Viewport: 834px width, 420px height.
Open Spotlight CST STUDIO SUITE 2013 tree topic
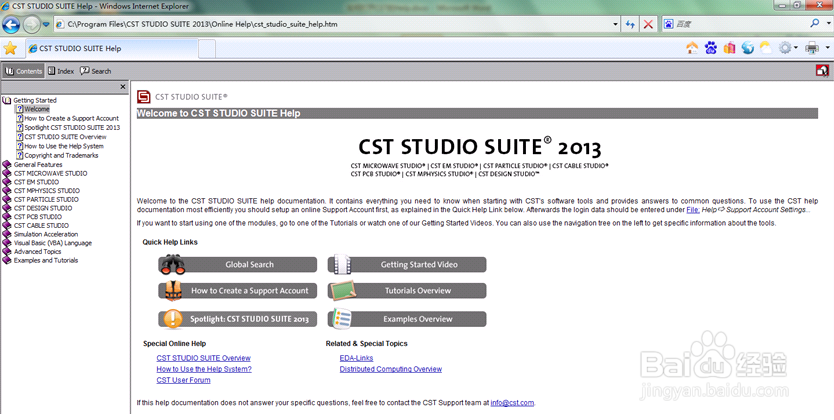pyautogui.click(x=72, y=128)
